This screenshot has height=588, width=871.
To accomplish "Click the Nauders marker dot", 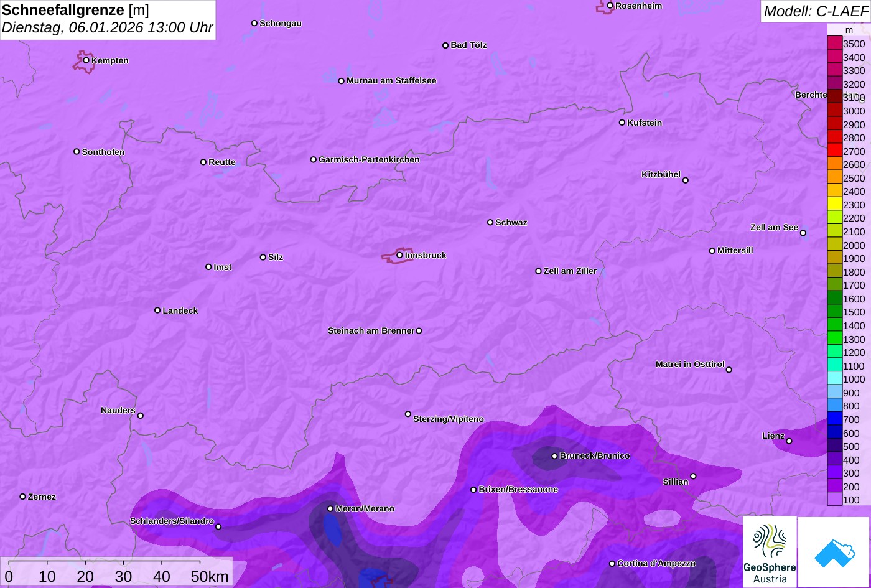I will click(x=140, y=416).
